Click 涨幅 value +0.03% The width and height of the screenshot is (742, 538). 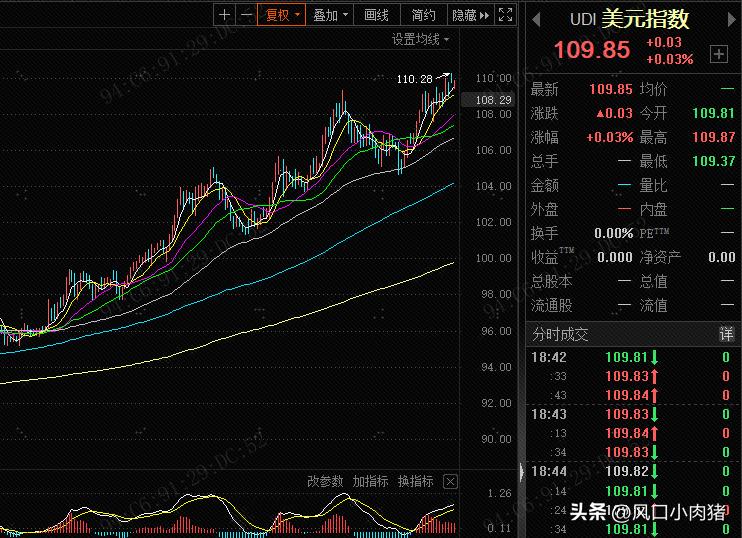tap(610, 137)
